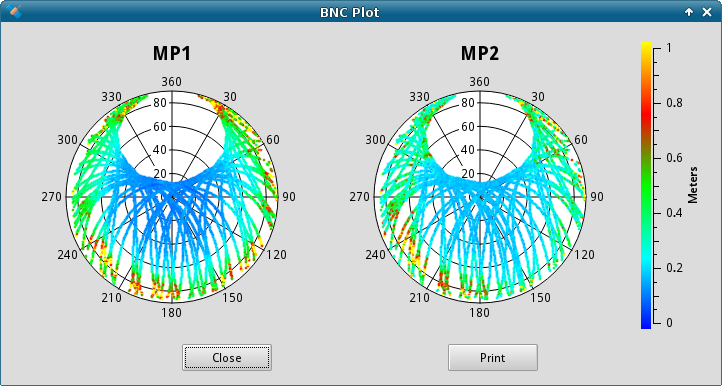Click the blue bottom of the color scale
Image resolution: width=722 pixels, height=386 pixels.
(646, 324)
